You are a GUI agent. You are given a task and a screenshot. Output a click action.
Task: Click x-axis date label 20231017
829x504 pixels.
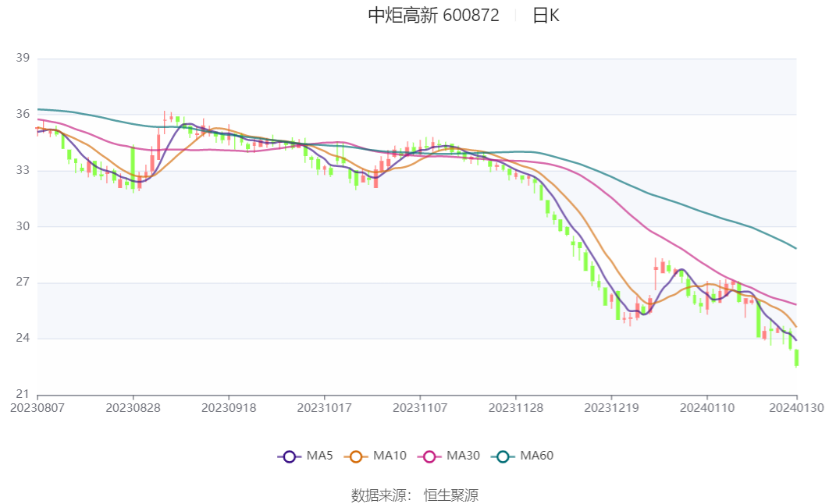pyautogui.click(x=325, y=408)
